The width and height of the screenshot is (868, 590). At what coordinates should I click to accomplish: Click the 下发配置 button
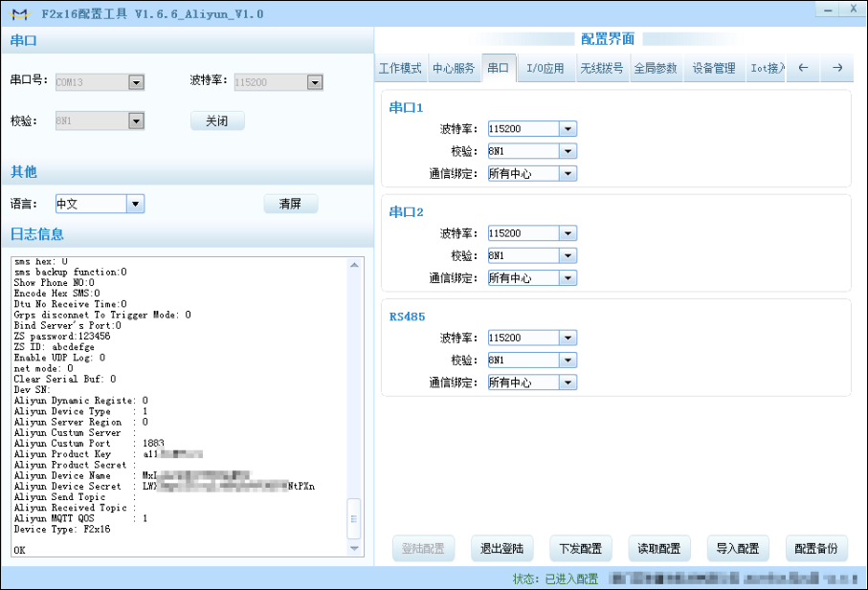click(580, 549)
